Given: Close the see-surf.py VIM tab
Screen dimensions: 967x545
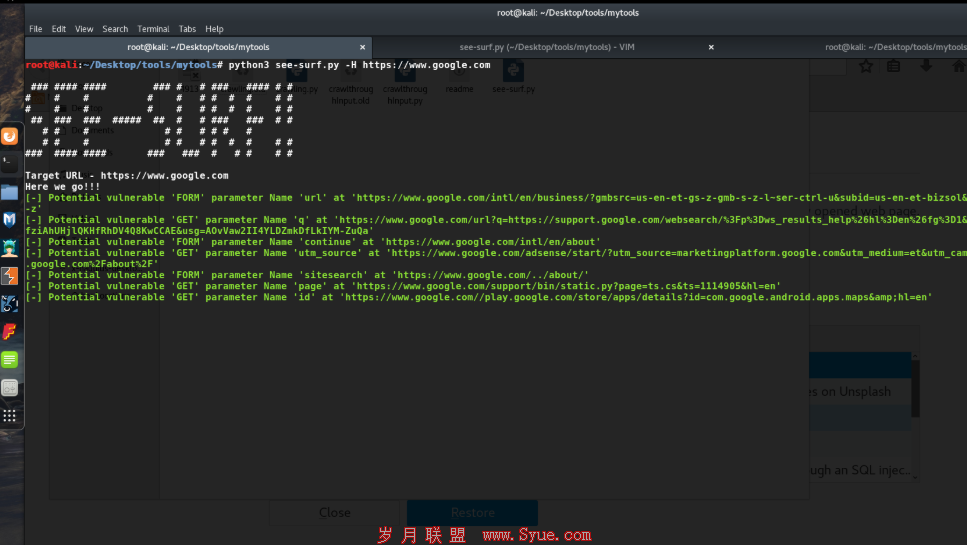Looking at the screenshot, I should [711, 47].
